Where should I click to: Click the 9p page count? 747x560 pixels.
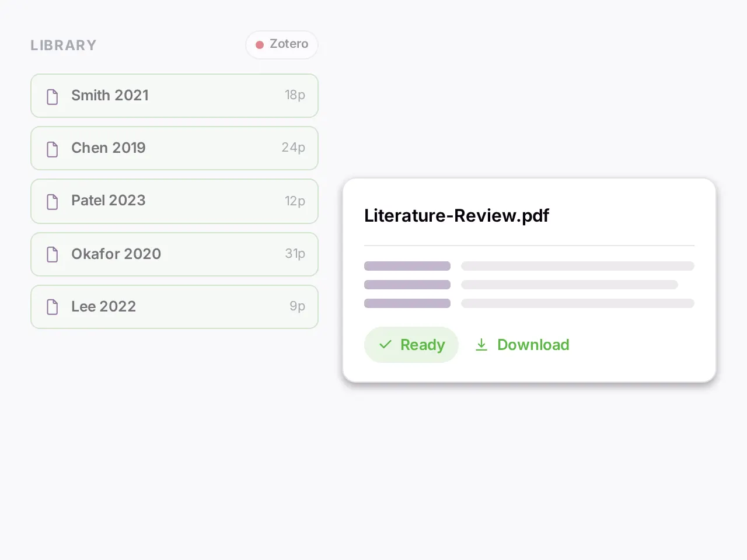[x=298, y=306]
